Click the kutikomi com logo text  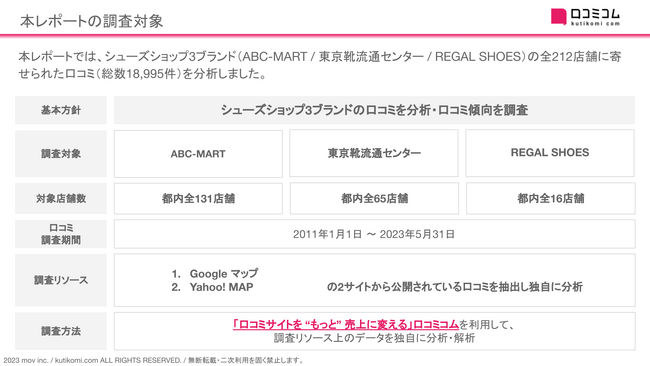(595, 24)
